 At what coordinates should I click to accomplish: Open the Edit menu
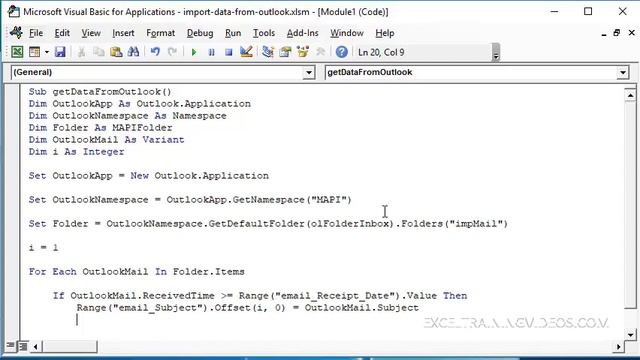[62, 33]
